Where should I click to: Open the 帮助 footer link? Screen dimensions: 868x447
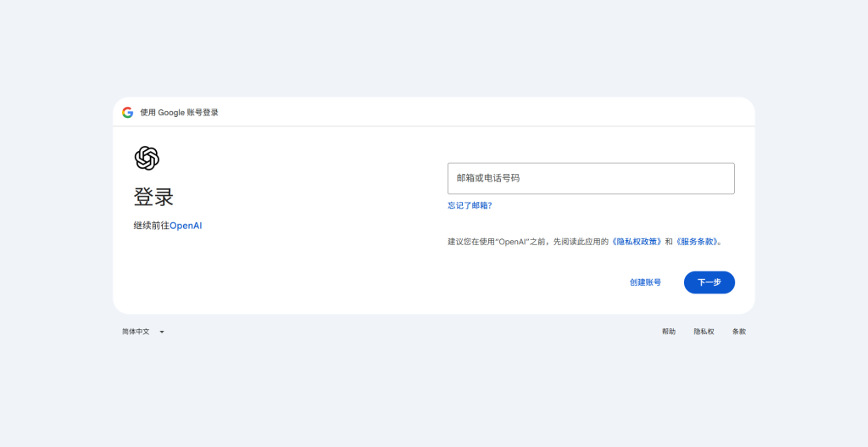pyautogui.click(x=668, y=332)
